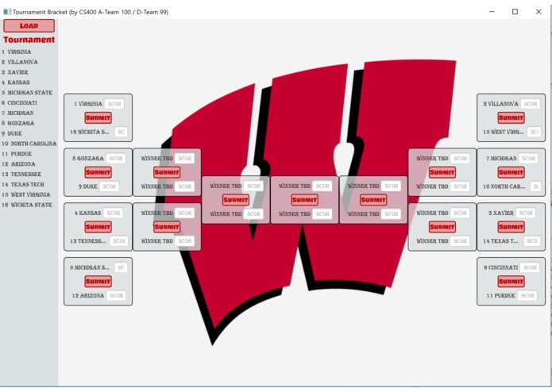
Task: Select 2 Villanova in the team list
Action: pyautogui.click(x=19, y=62)
